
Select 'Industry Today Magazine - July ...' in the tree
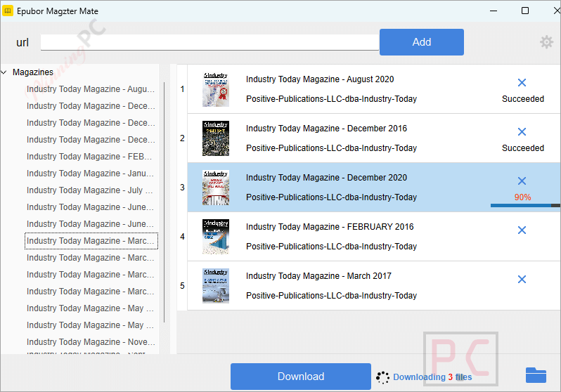coord(90,190)
